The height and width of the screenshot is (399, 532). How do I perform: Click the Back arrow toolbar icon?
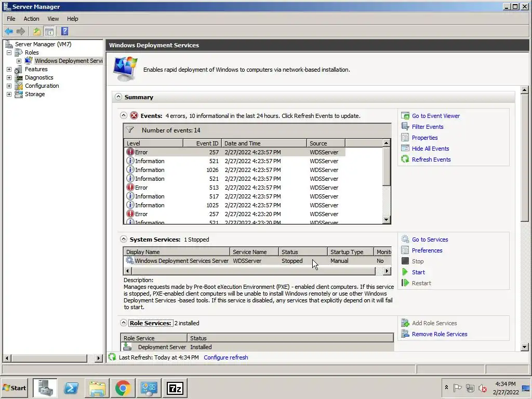pos(9,32)
